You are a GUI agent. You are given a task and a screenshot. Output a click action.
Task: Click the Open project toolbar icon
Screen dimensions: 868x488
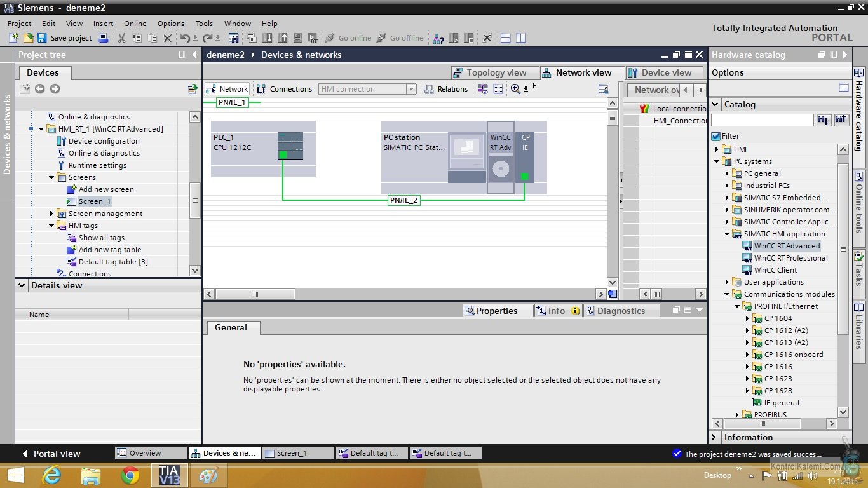[27, 38]
